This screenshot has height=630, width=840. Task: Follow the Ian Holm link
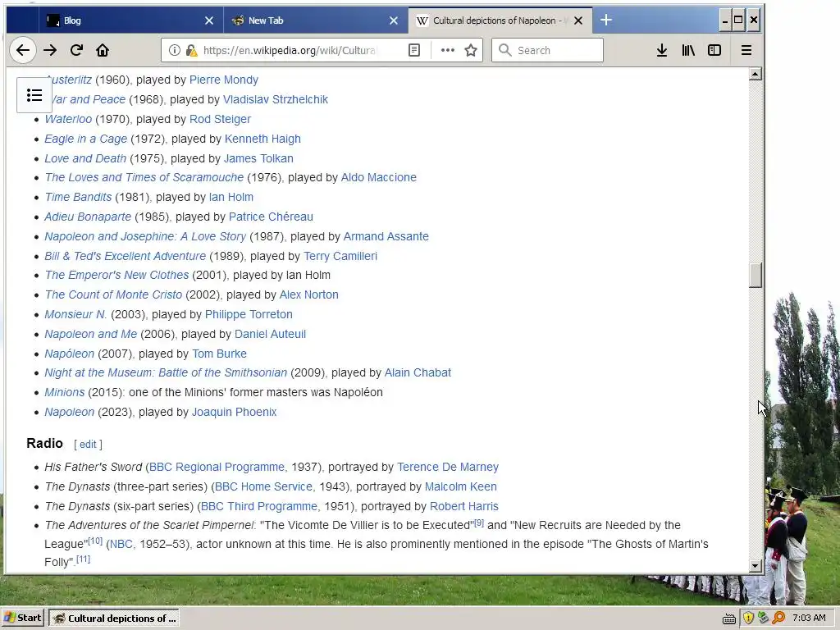pyautogui.click(x=231, y=197)
